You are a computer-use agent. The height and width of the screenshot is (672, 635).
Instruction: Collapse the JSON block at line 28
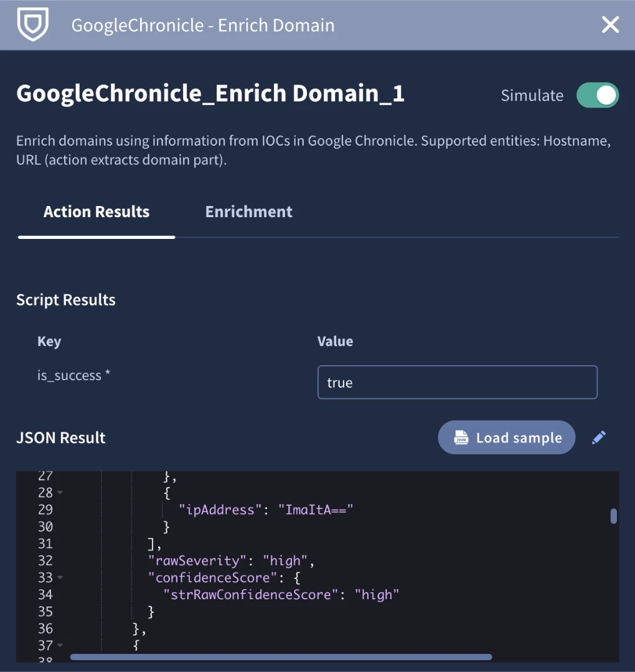[x=60, y=493]
